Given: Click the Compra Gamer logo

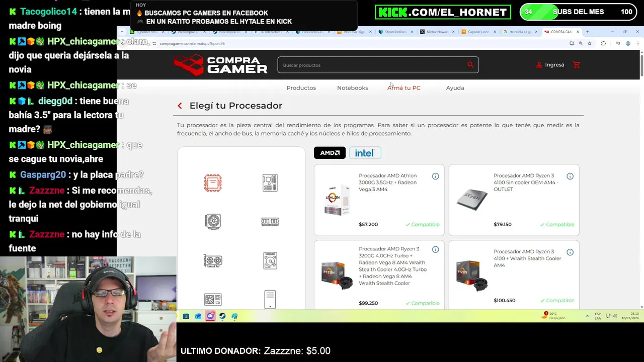Looking at the screenshot, I should [220, 65].
